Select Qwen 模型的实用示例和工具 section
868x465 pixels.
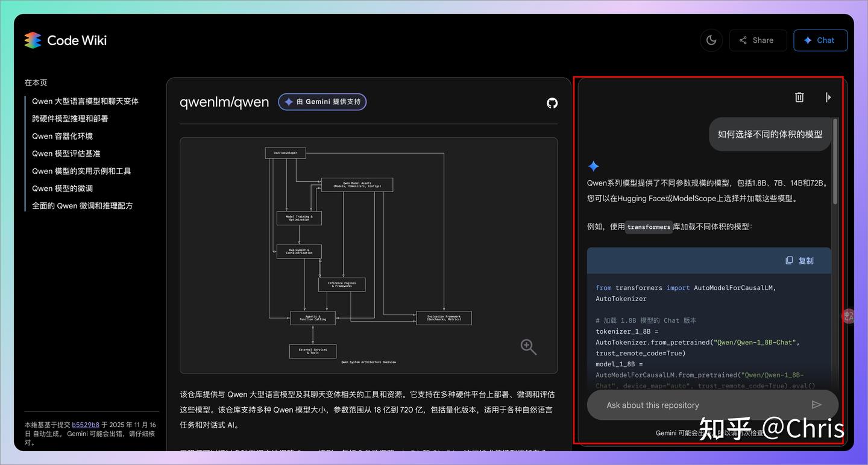coord(81,171)
